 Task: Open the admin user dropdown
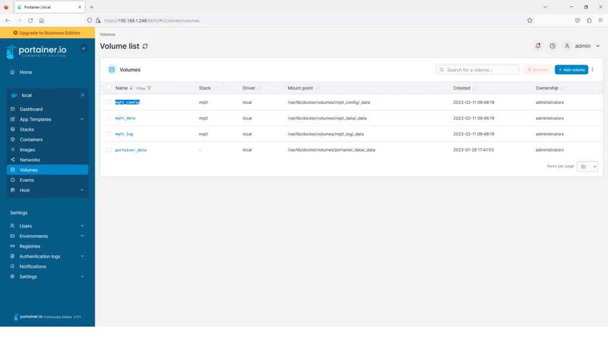(582, 46)
